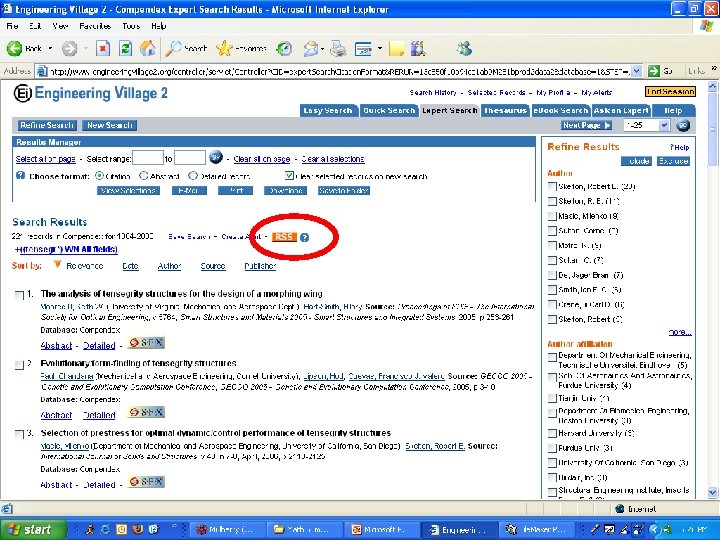Check author Skelton, Robert E. (20)
The height and width of the screenshot is (540, 720).
[x=552, y=186]
